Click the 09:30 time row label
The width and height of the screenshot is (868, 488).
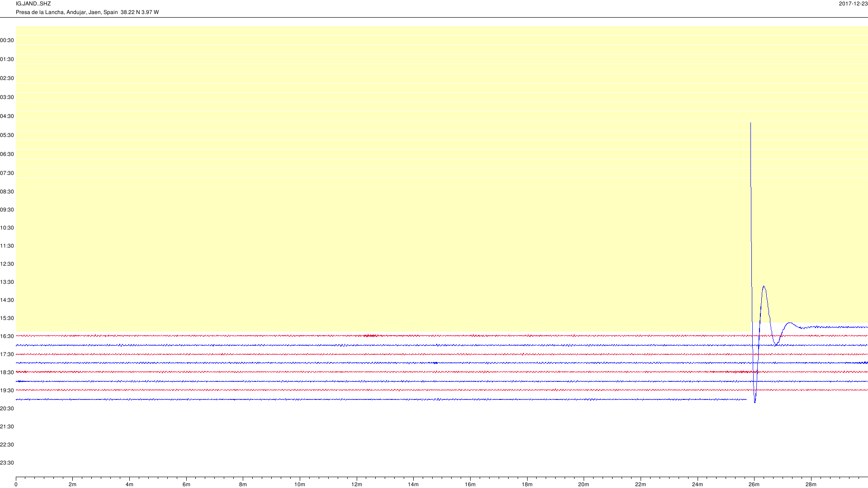(x=7, y=210)
